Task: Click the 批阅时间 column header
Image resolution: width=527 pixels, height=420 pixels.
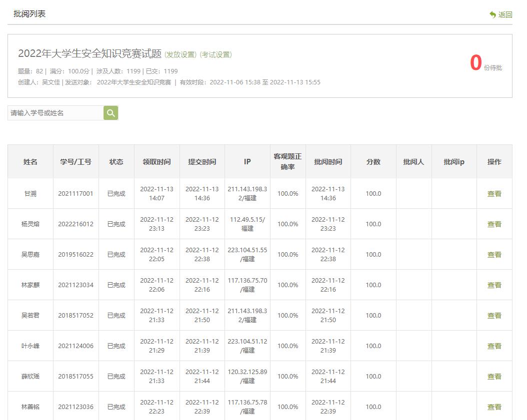Action: pyautogui.click(x=328, y=162)
